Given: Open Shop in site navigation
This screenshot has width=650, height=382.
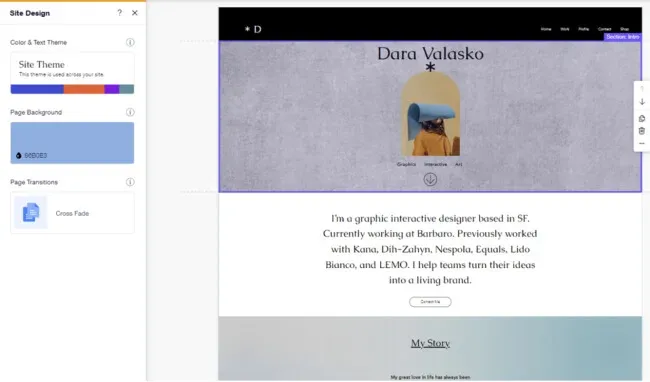Looking at the screenshot, I should [x=624, y=29].
